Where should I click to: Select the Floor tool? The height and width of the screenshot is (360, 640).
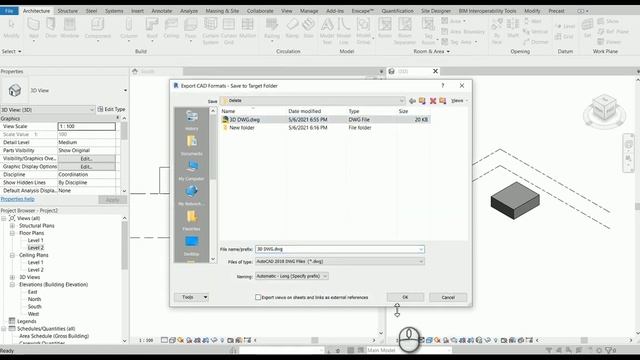[191, 28]
